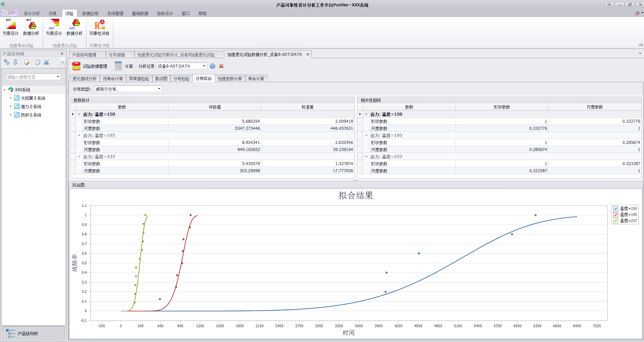
Task: Click the 产品结构树 icon at bottom navigation
Action: tap(10, 333)
